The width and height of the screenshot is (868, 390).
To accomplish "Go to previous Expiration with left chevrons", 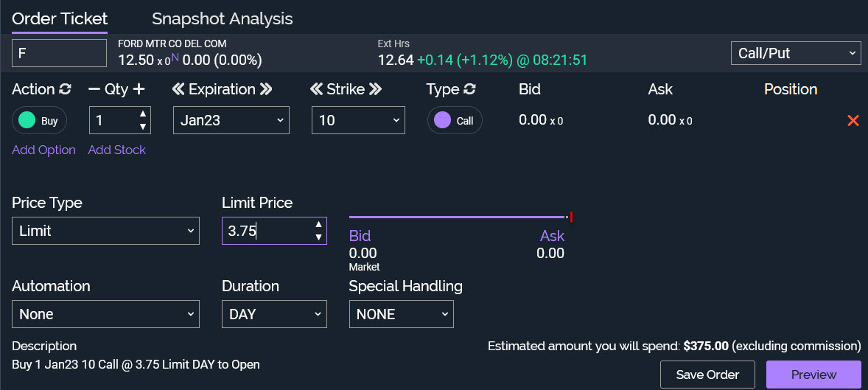I will [178, 89].
